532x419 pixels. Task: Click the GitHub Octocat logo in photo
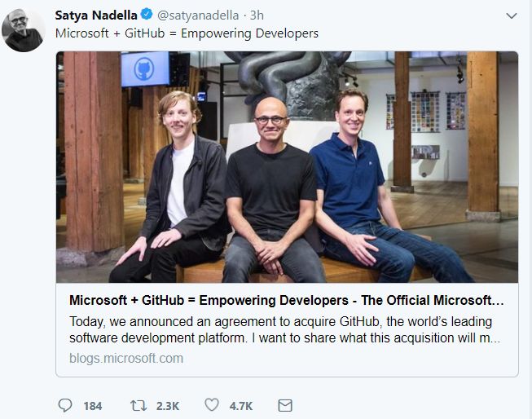(144, 69)
